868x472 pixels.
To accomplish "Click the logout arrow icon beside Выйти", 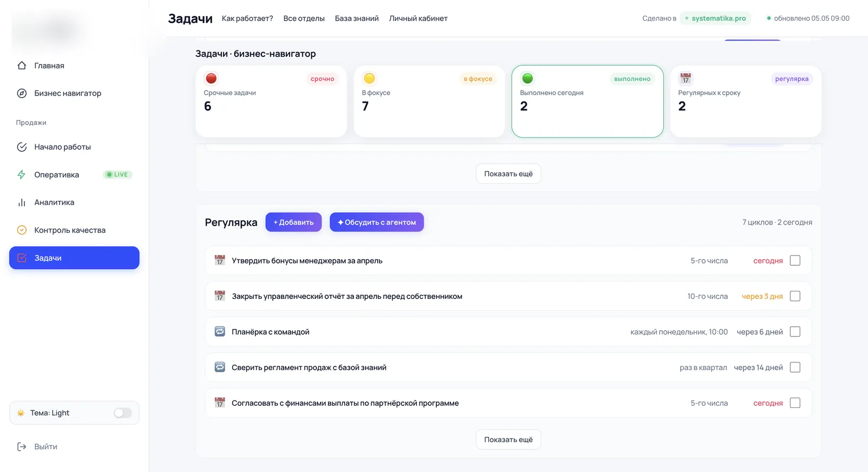I will 22,447.
